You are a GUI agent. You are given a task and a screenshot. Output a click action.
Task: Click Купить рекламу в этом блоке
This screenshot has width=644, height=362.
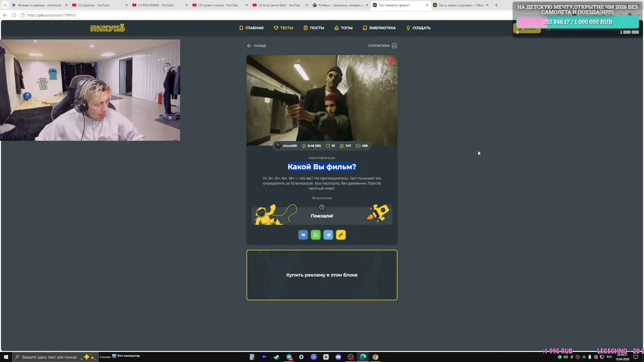point(322,275)
